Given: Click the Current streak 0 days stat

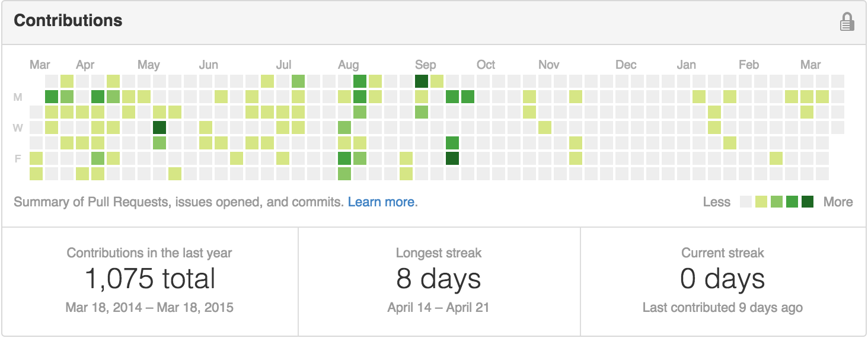Looking at the screenshot, I should tap(722, 279).
